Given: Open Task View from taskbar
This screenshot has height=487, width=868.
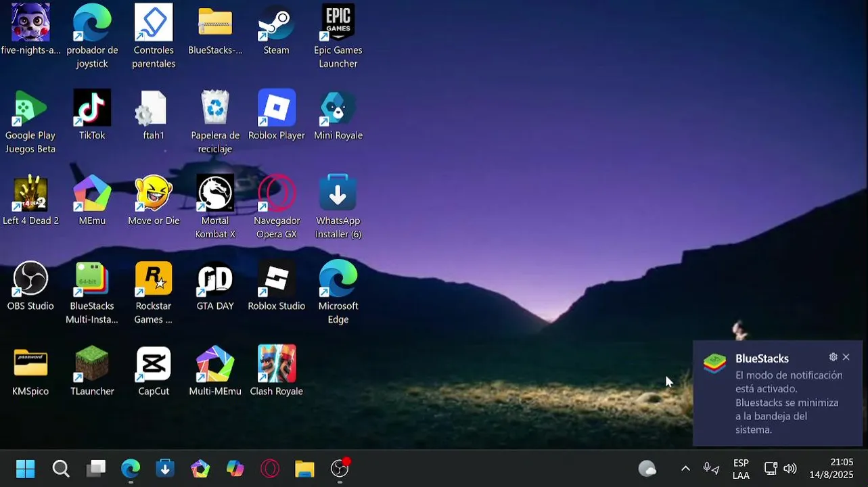Looking at the screenshot, I should tap(96, 468).
